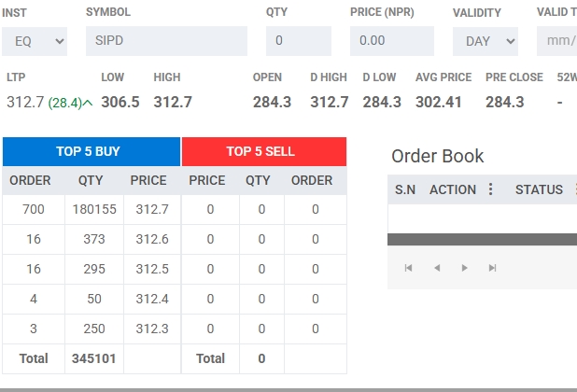
Task: Go to first page in Order Book
Action: point(408,268)
